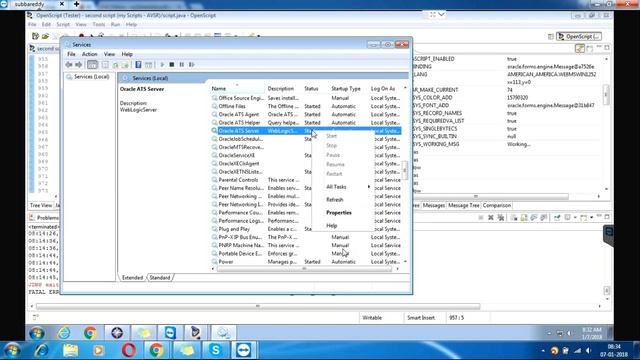640x360 pixels.
Task: Open file explorer from local taskbar
Action: click(x=70, y=350)
